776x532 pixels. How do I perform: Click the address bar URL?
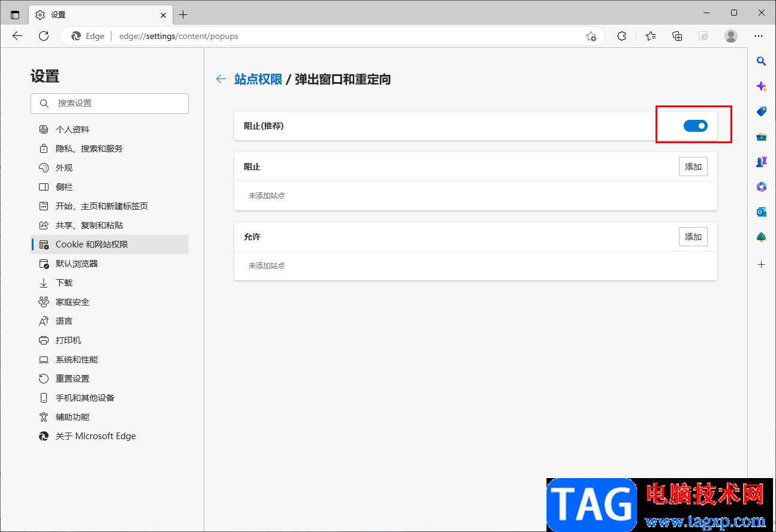coord(179,36)
